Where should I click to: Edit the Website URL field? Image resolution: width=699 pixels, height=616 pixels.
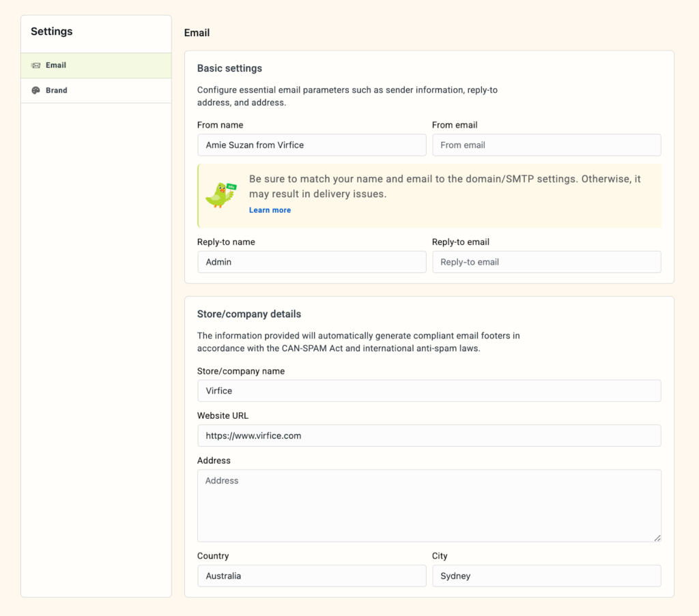429,436
